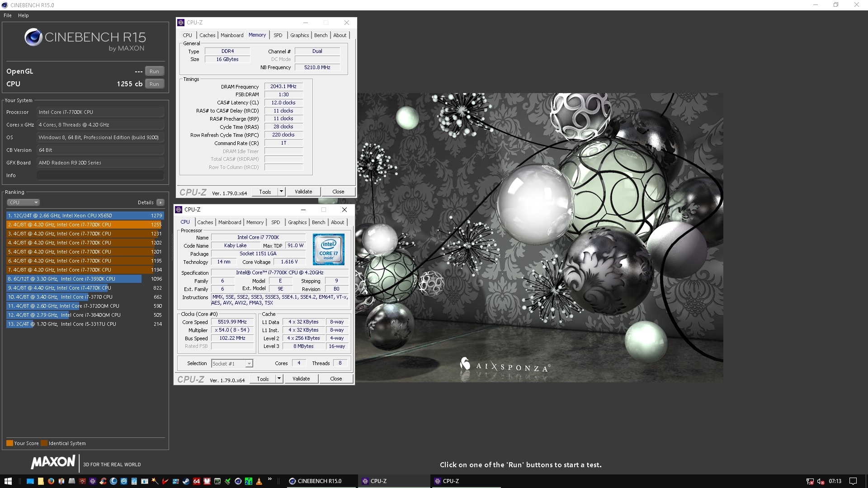The height and width of the screenshot is (488, 868).
Task: Click Tools button in CPU-Z CPU window
Action: (x=263, y=379)
